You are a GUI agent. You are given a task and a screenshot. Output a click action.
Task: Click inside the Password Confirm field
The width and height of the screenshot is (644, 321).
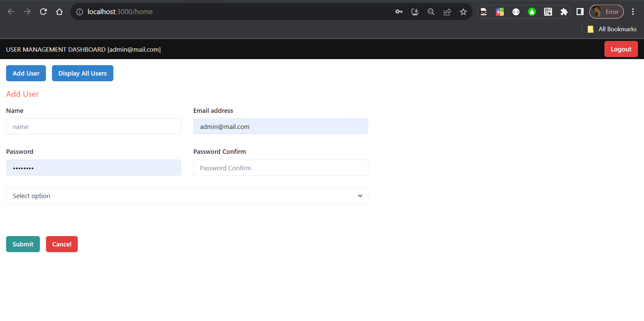click(281, 168)
